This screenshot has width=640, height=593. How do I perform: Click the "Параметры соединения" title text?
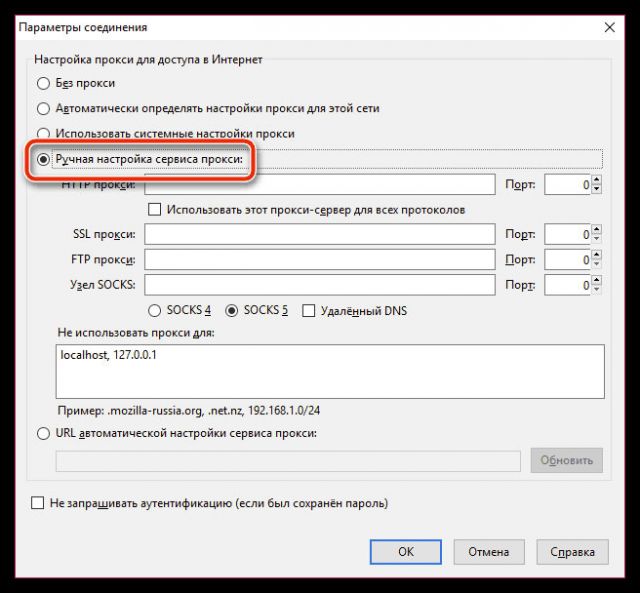[x=83, y=27]
